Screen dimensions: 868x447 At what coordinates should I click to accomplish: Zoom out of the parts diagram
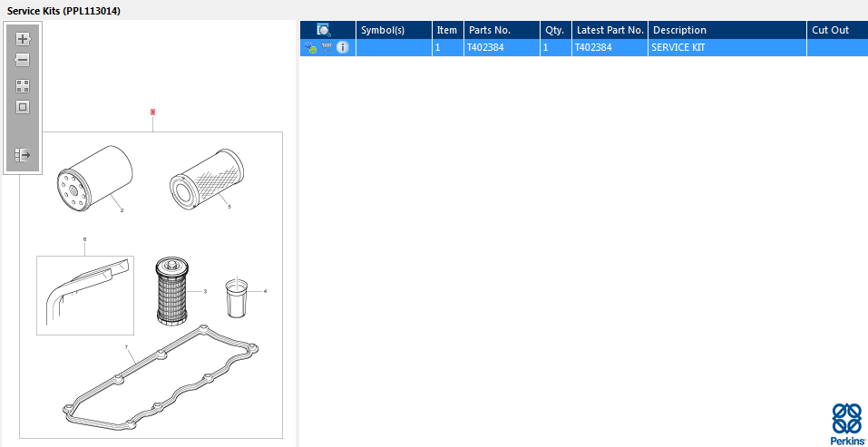[22, 60]
